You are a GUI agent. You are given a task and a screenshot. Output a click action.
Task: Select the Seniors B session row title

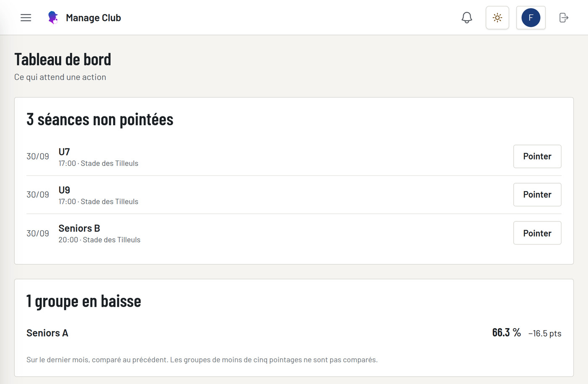click(x=79, y=228)
